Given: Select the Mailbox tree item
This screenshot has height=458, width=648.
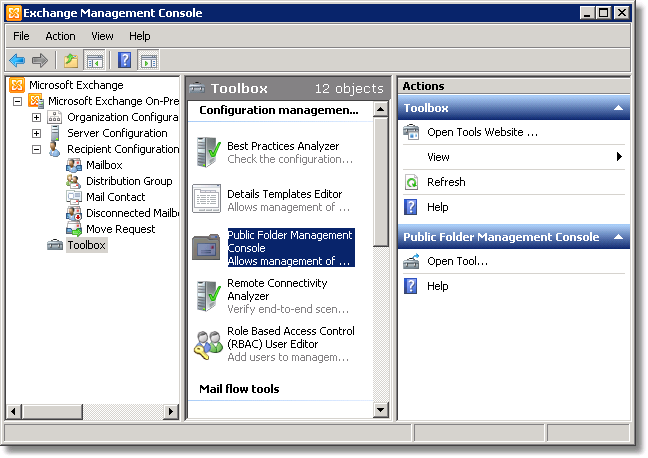Looking at the screenshot, I should [x=104, y=165].
